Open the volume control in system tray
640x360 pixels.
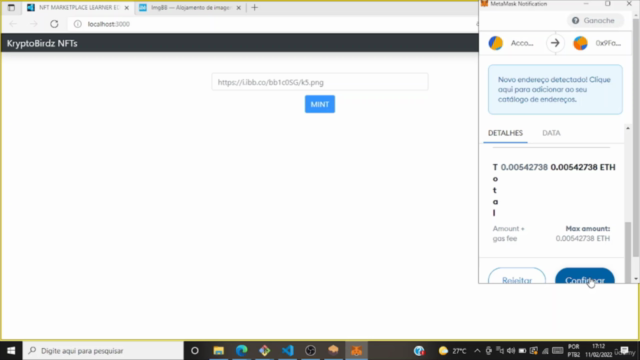(511, 351)
